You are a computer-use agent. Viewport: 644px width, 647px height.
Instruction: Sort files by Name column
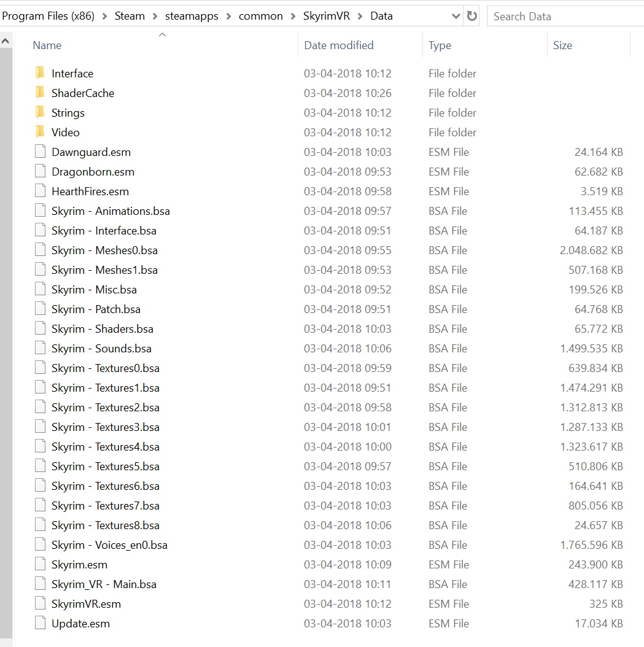(x=47, y=45)
